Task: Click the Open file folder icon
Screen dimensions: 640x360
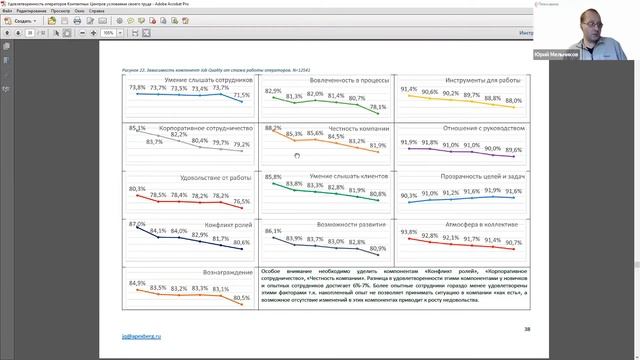Action: pyautogui.click(x=52, y=21)
